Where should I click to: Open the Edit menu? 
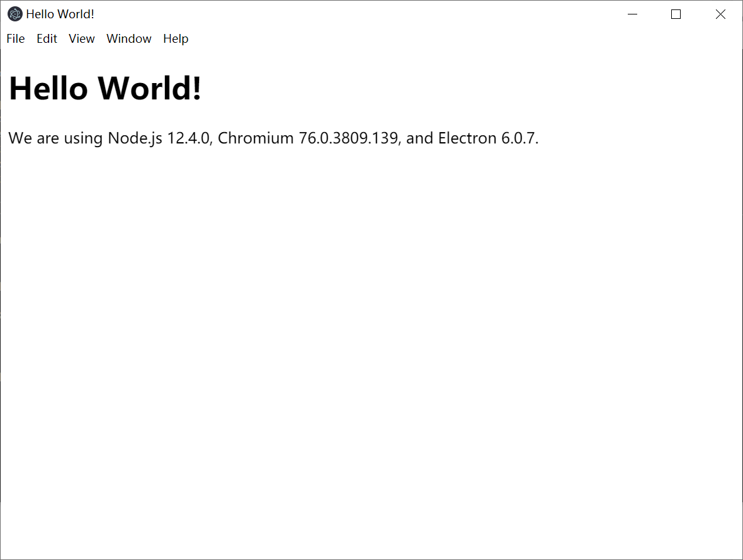coord(47,39)
